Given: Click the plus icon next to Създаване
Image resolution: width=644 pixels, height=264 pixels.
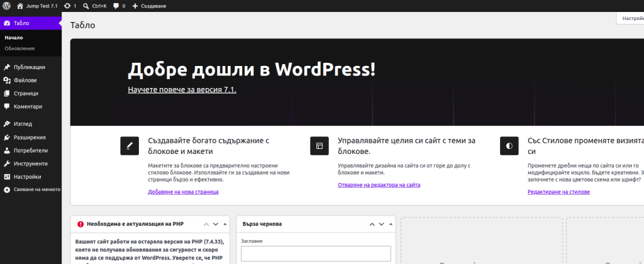Looking at the screenshot, I should (x=135, y=6).
